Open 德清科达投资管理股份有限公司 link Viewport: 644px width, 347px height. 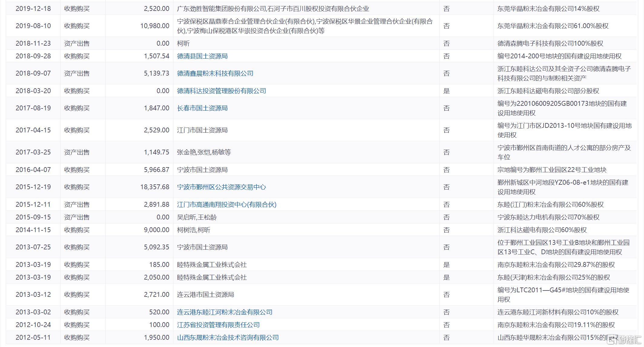pyautogui.click(x=222, y=91)
